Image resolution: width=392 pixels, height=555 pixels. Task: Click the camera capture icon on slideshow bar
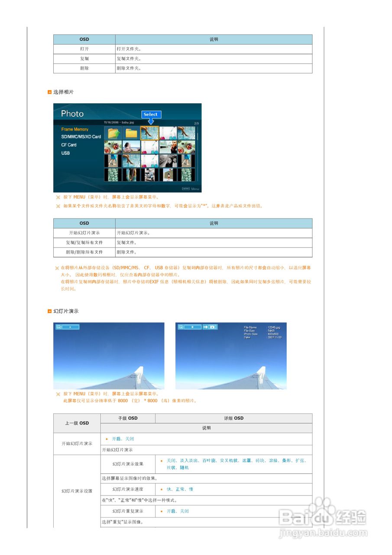pos(213,327)
